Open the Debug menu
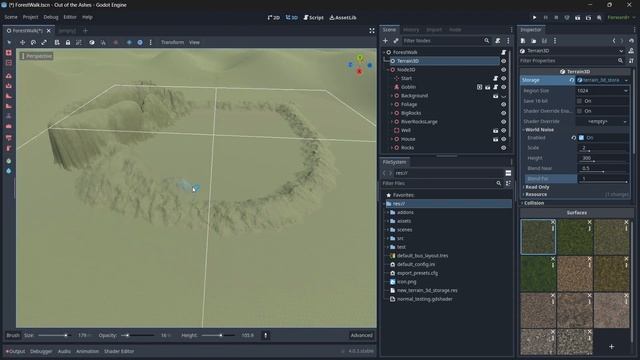The width and height of the screenshot is (640, 360). tap(51, 17)
